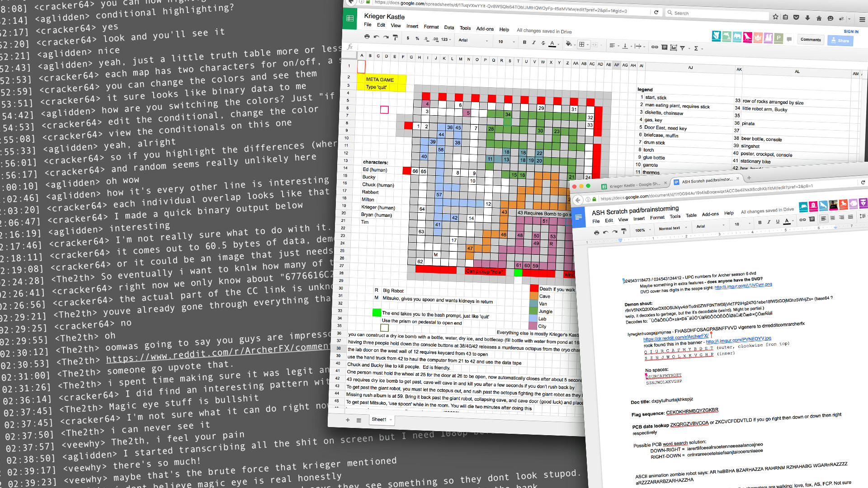Insert comment from the spreadsheet toolbar
The image size is (868, 488).
tap(664, 47)
